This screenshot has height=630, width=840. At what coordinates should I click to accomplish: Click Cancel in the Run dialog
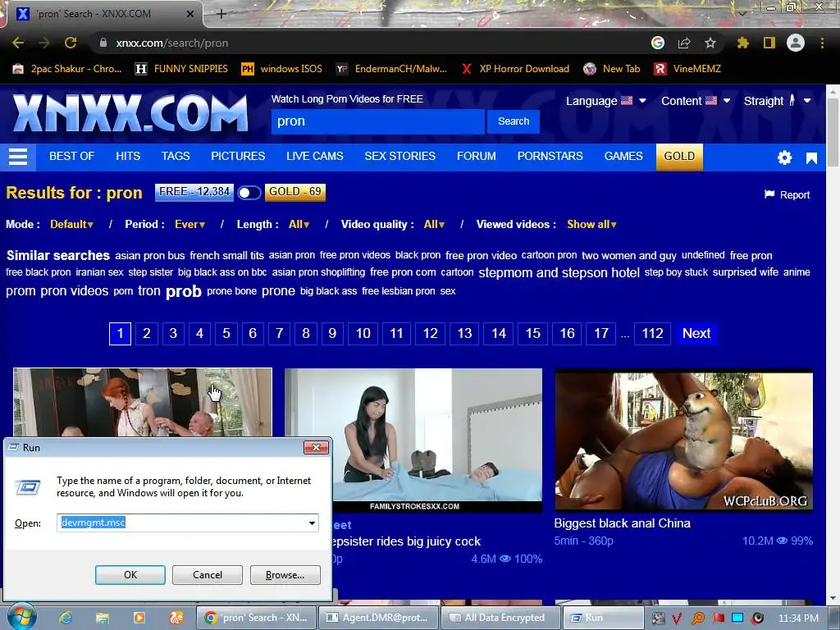[208, 575]
